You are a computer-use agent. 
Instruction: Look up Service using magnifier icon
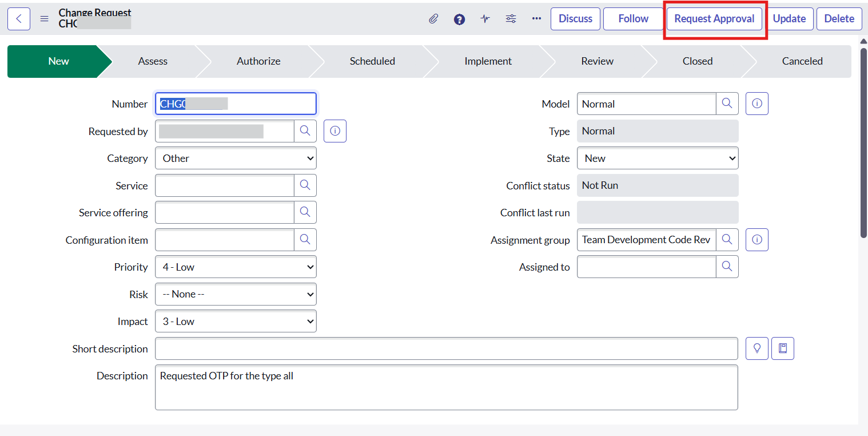click(x=305, y=185)
